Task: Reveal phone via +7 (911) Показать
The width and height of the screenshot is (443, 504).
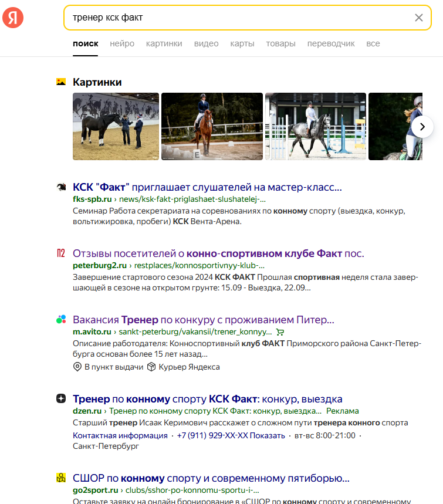Action: point(231,435)
